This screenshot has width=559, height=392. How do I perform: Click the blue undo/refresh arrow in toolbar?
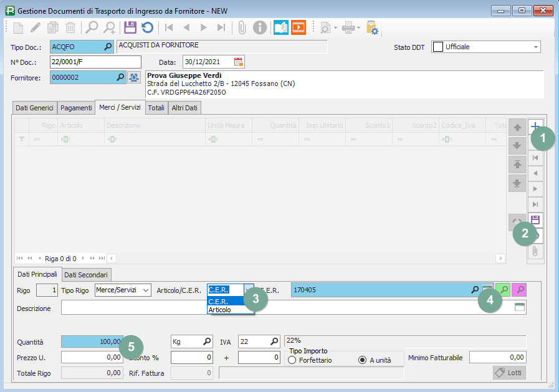(x=147, y=27)
